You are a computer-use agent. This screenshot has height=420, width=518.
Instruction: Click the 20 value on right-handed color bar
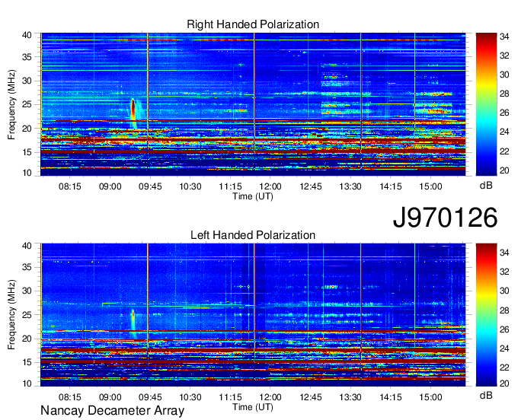pyautogui.click(x=504, y=170)
